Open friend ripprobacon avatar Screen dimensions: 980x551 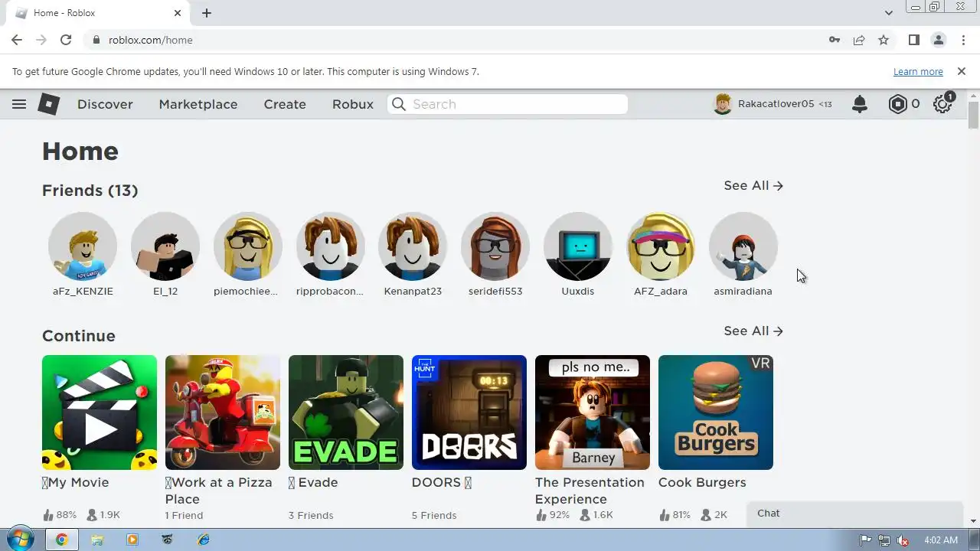pos(331,246)
